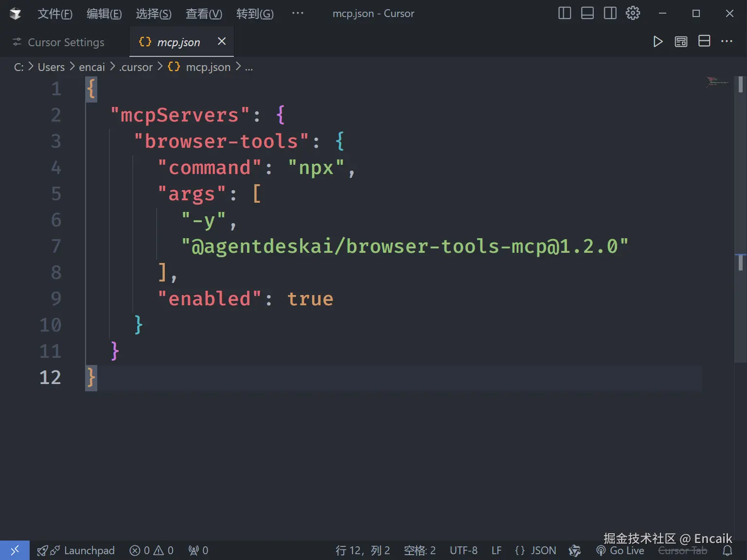The height and width of the screenshot is (560, 747).
Task: Click the remote window indicator in status bar
Action: tap(15, 550)
